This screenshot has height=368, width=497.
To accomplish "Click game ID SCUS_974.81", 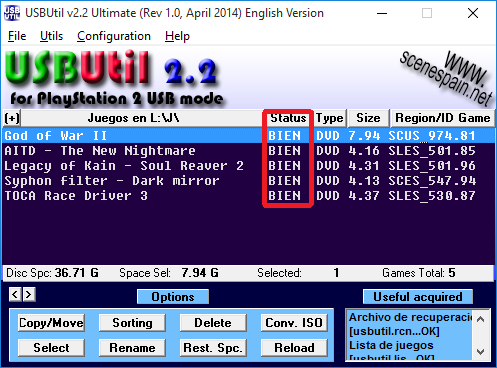I will tap(432, 136).
